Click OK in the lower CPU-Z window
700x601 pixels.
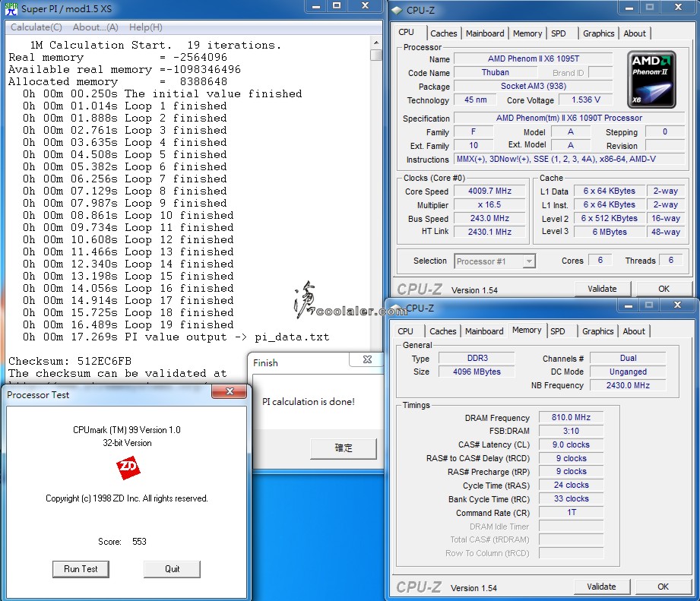pyautogui.click(x=663, y=587)
